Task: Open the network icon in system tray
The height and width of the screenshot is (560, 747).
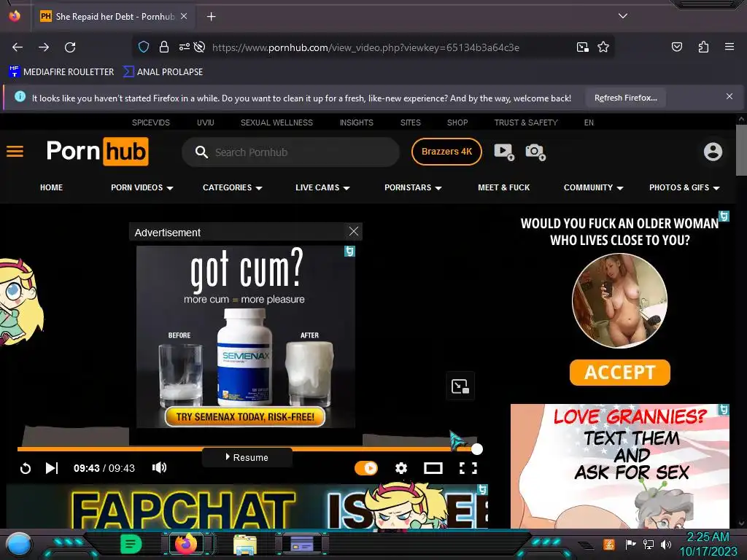Action: tap(649, 544)
